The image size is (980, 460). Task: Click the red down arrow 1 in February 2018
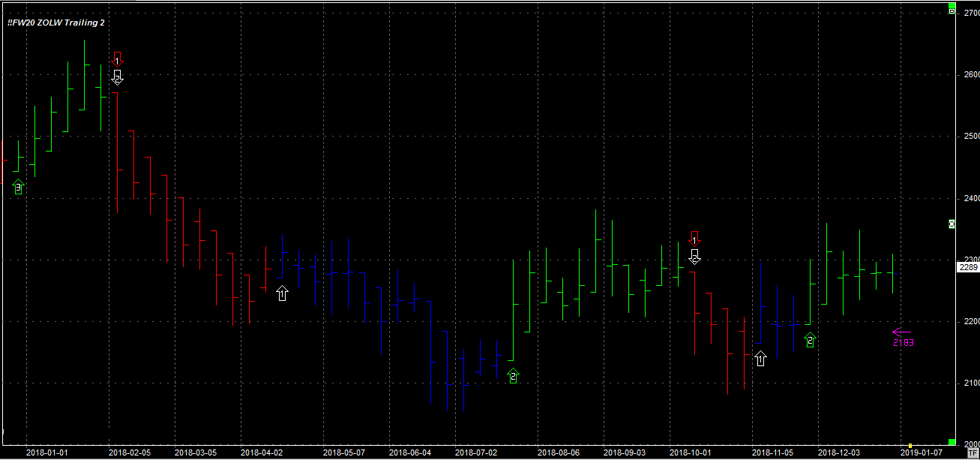click(x=117, y=57)
